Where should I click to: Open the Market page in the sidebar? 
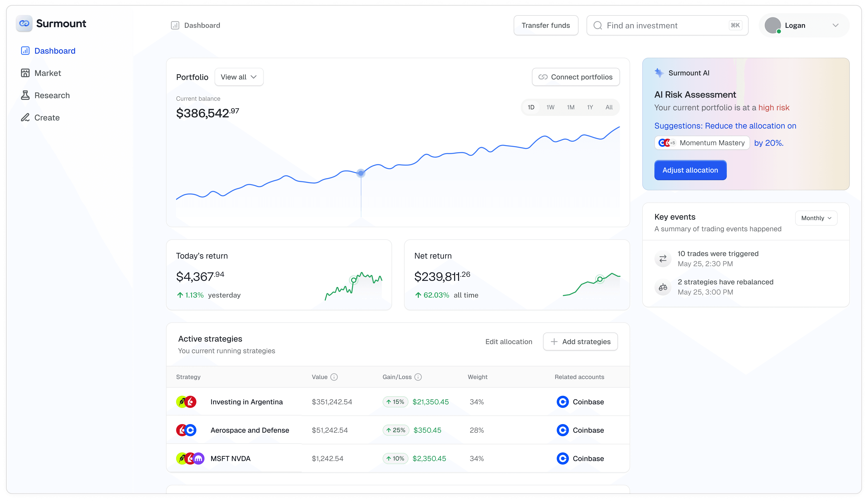47,73
